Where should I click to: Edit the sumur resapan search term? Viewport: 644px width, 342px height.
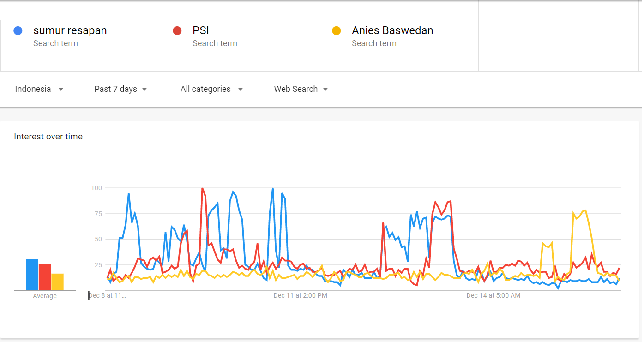pyautogui.click(x=70, y=31)
